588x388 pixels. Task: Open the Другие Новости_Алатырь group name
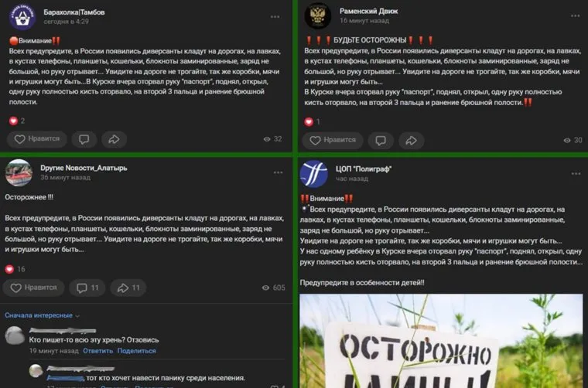[x=84, y=168]
